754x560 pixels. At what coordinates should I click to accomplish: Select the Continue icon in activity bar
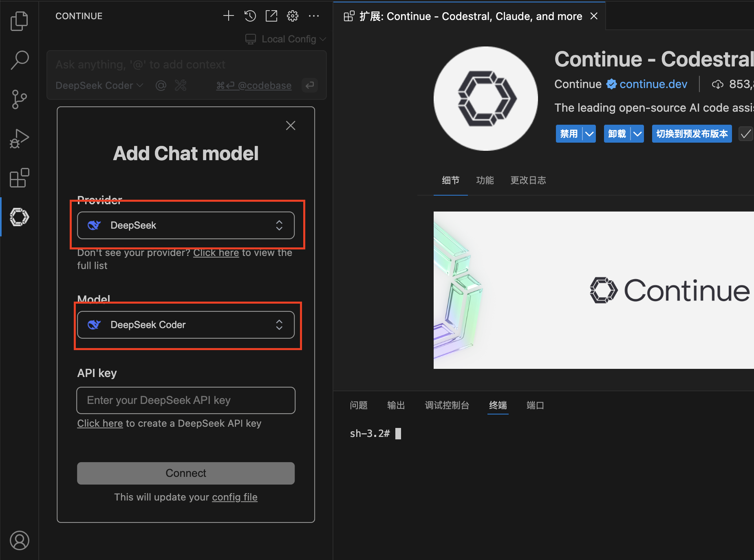point(19,217)
